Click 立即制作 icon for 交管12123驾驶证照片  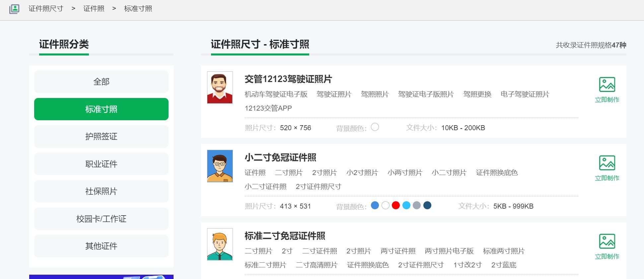607,85
